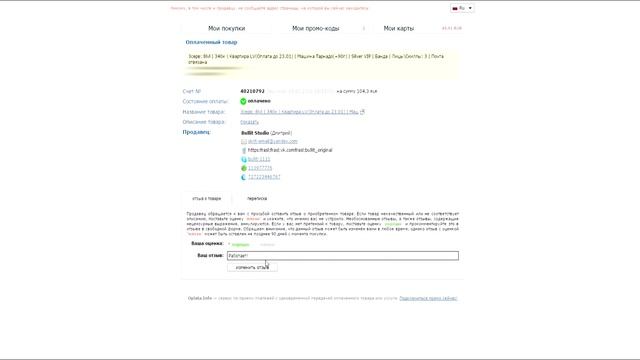Click the seller email address link

(x=273, y=141)
